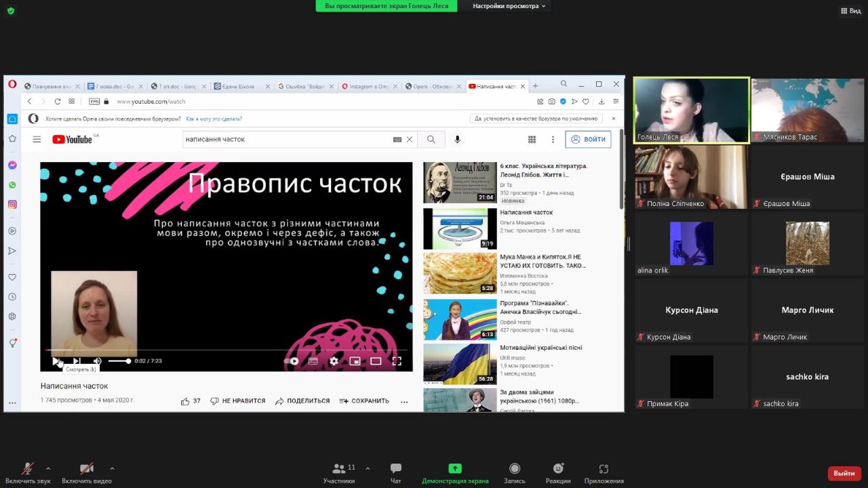Toggle YouTube autoplay switch

click(292, 361)
